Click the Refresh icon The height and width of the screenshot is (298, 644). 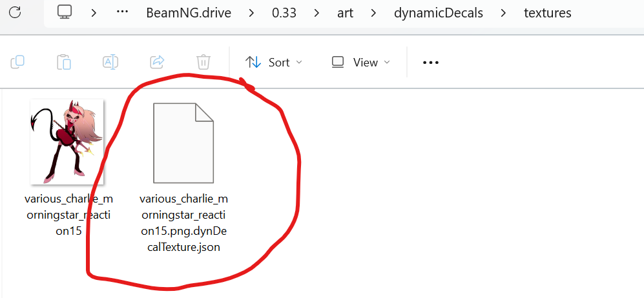tap(15, 12)
